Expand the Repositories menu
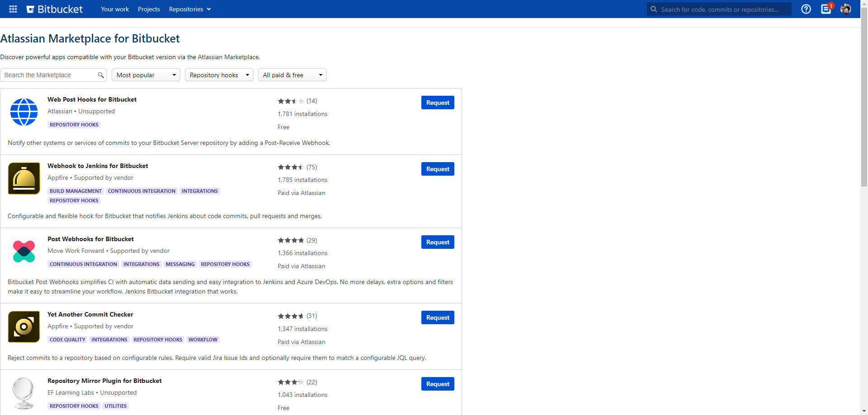This screenshot has height=415, width=868. point(190,9)
